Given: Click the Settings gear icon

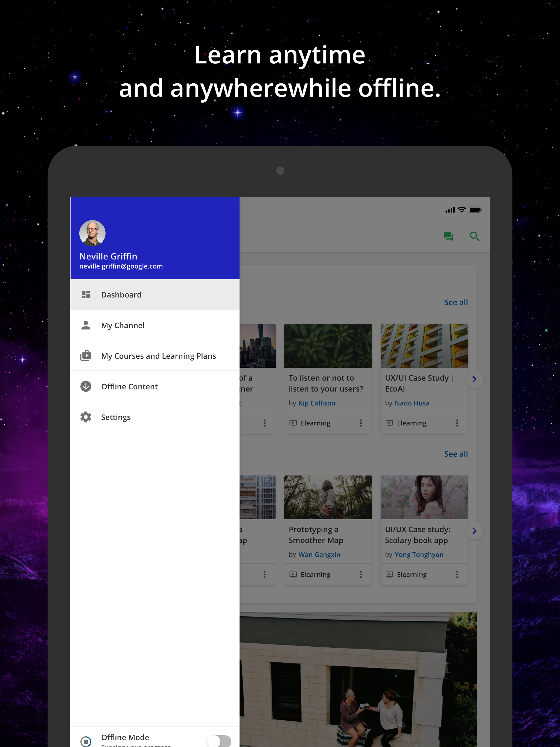Looking at the screenshot, I should coord(86,417).
